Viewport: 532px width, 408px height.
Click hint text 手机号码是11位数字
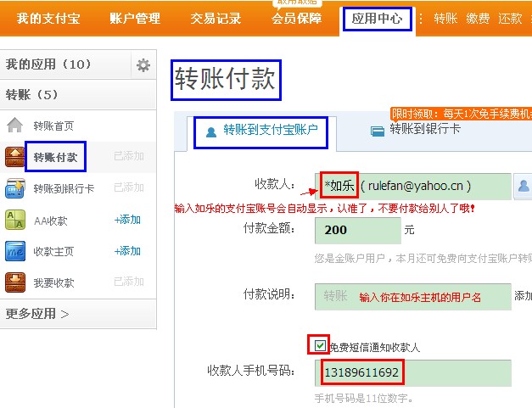pos(364,398)
